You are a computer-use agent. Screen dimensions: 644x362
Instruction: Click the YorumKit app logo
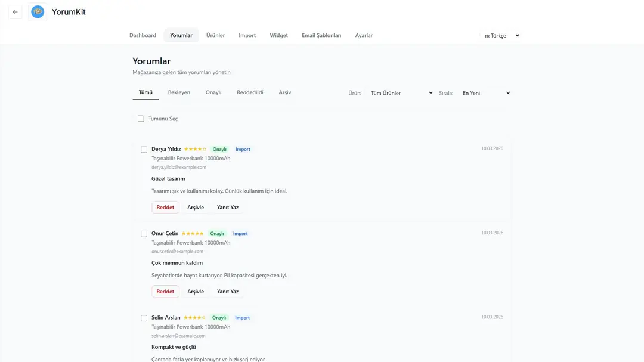coord(38,12)
